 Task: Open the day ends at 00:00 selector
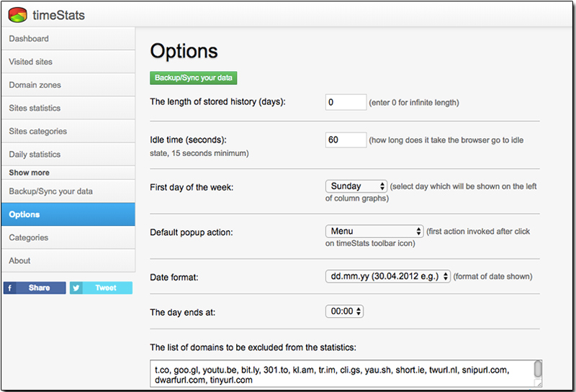click(345, 311)
